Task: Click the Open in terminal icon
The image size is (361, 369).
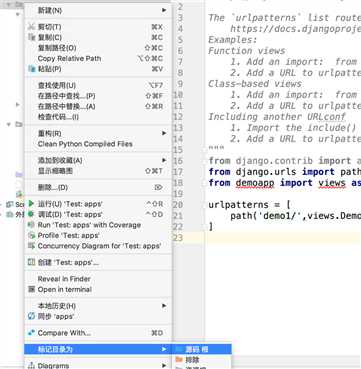Action: tap(32, 289)
